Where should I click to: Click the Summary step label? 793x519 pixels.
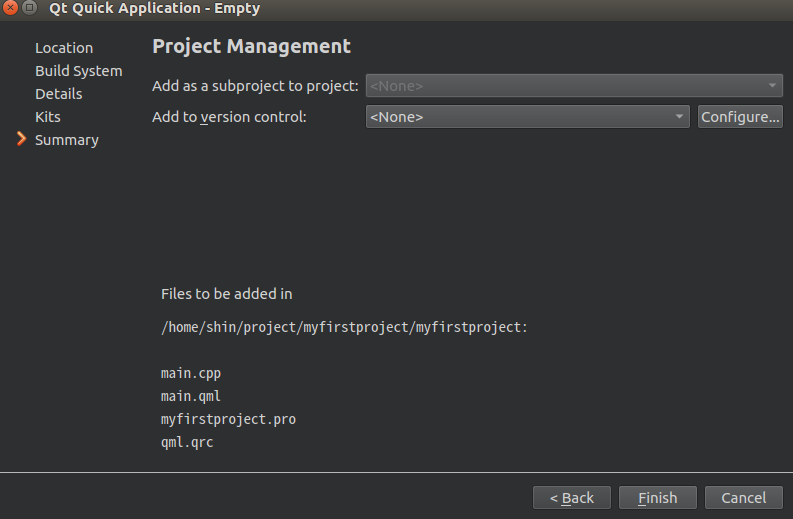[67, 140]
